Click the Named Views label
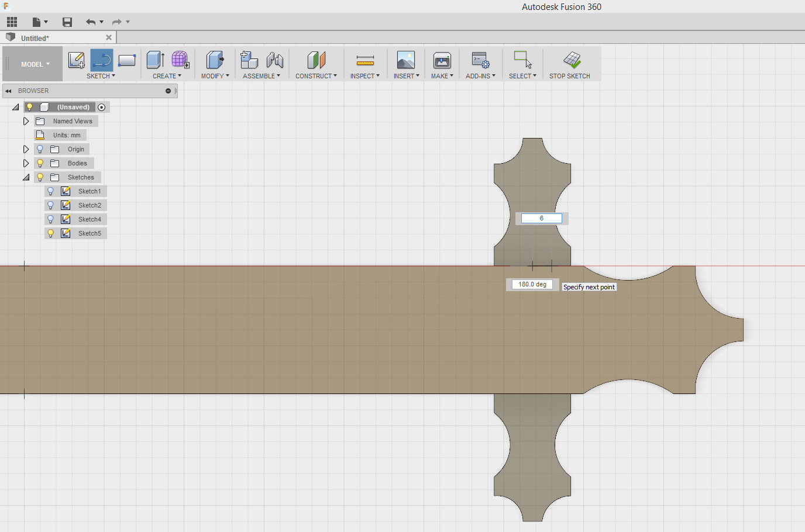The height and width of the screenshot is (532, 805). click(73, 121)
